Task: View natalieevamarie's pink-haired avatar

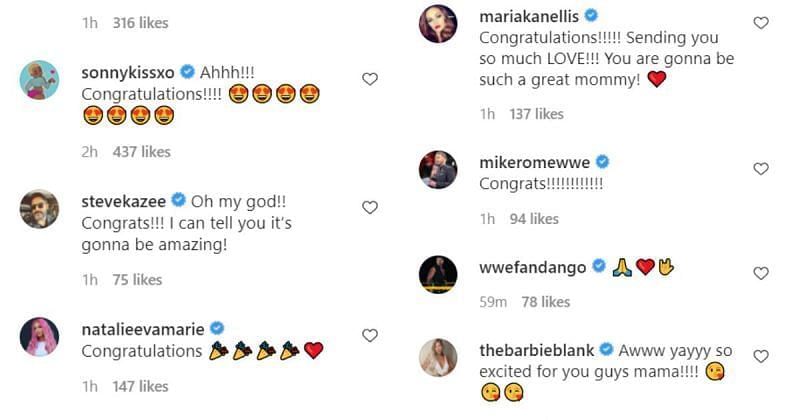Action: 39,336
